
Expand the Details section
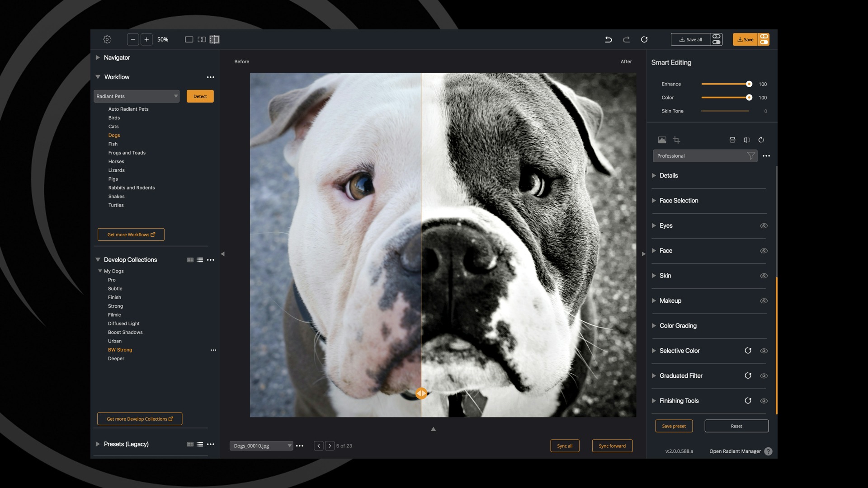(x=654, y=175)
